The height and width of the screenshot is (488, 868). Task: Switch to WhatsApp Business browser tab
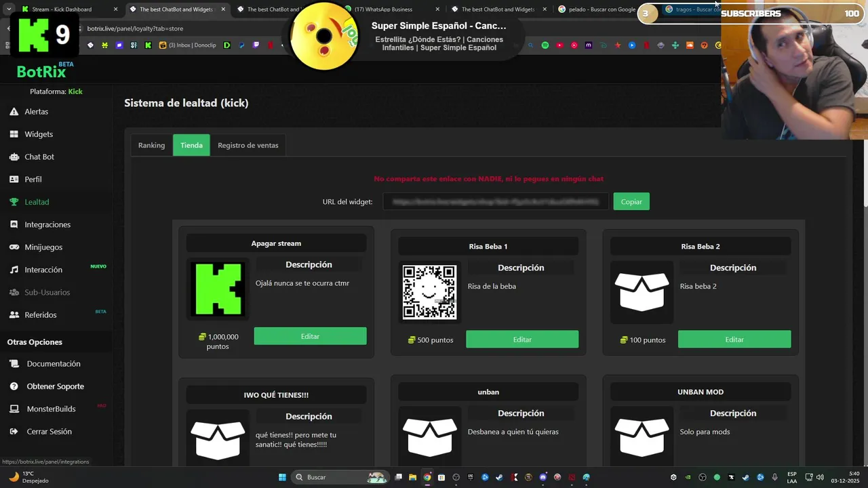(383, 9)
